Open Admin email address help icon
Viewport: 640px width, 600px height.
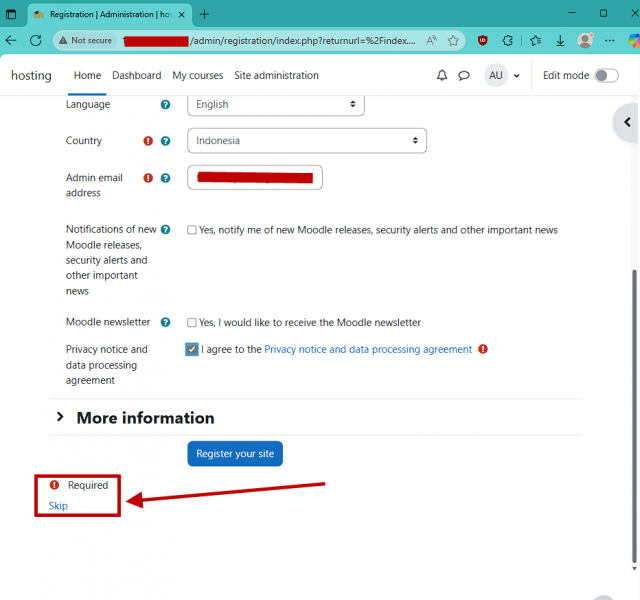click(165, 178)
